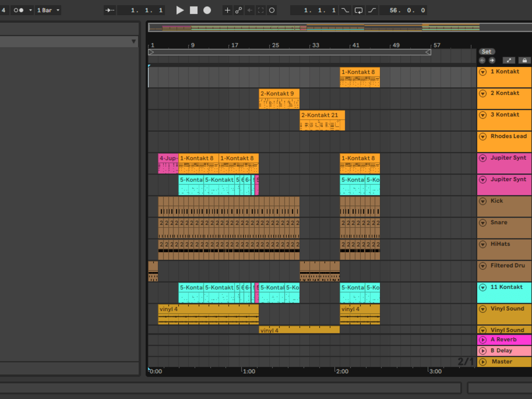
Task: Open the browser panel dropdown arrow
Action: (x=134, y=41)
